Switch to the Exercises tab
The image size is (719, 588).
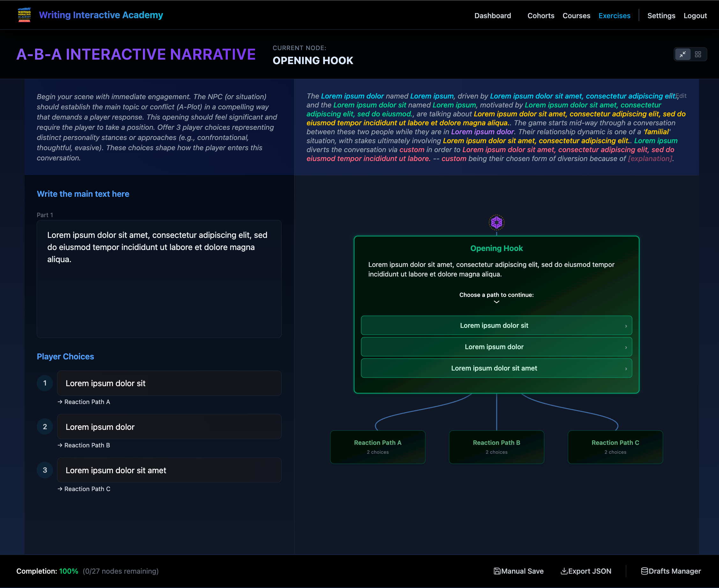coord(614,16)
